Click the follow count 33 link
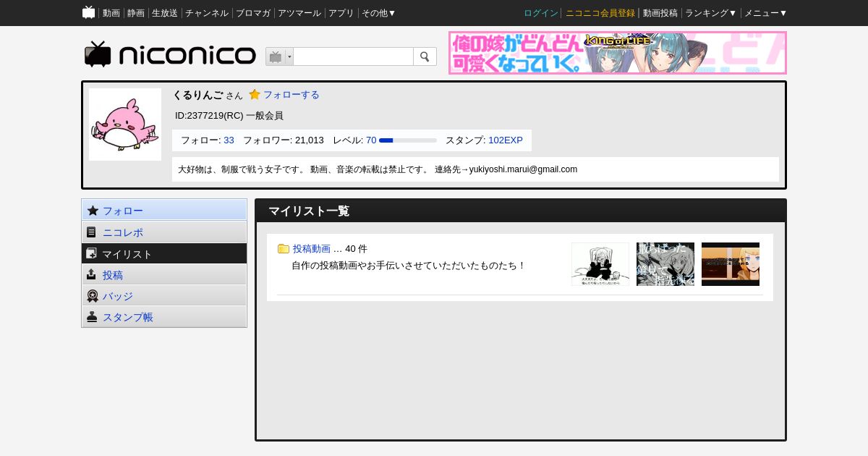 (x=229, y=140)
